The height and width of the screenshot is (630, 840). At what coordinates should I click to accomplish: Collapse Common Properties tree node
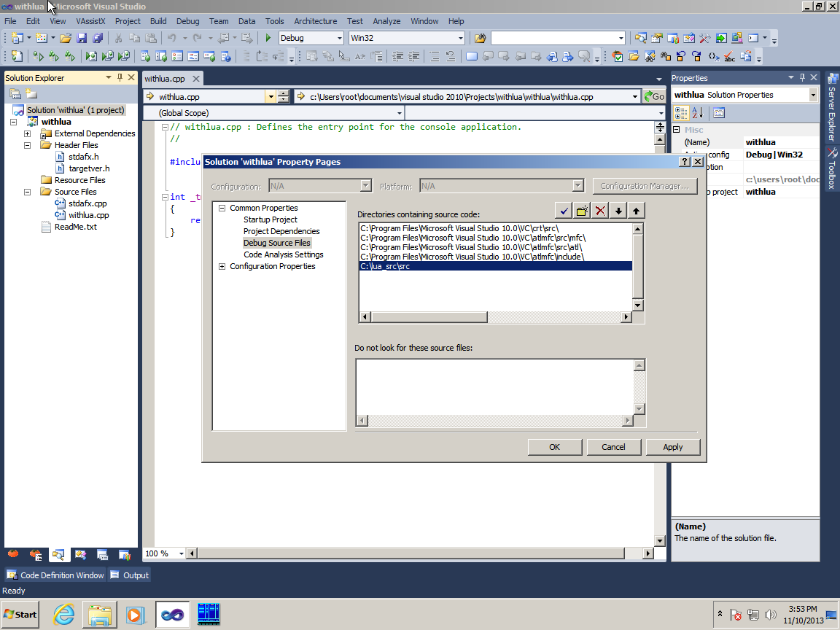click(222, 208)
